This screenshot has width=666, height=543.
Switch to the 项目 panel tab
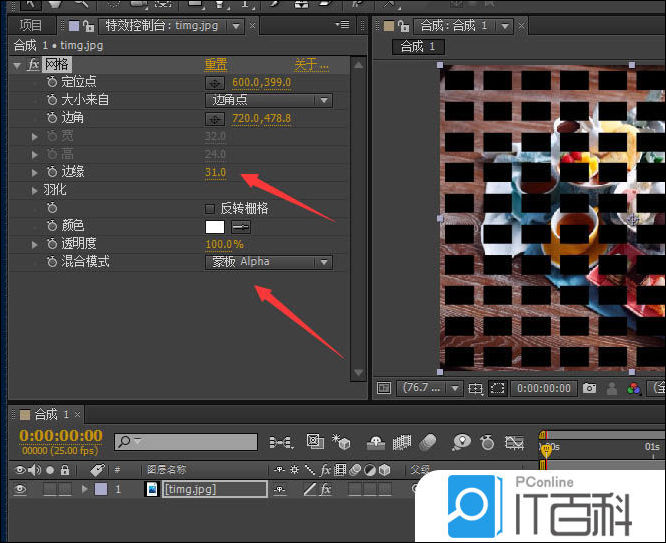click(x=31, y=25)
